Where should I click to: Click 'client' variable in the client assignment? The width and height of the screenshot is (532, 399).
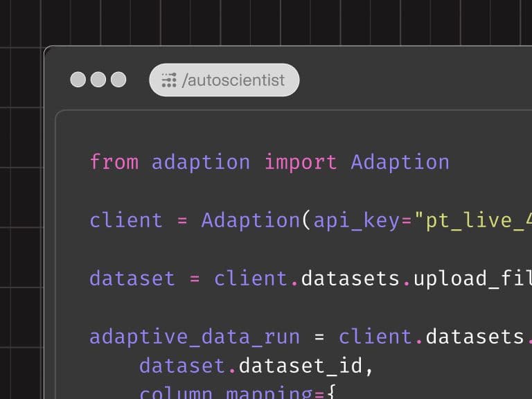tap(126, 220)
